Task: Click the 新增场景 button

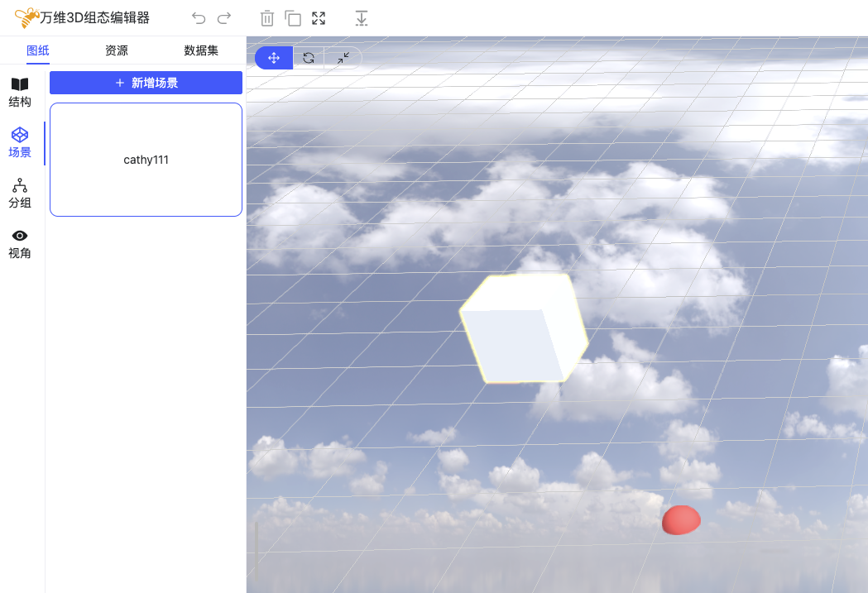Action: pos(146,83)
